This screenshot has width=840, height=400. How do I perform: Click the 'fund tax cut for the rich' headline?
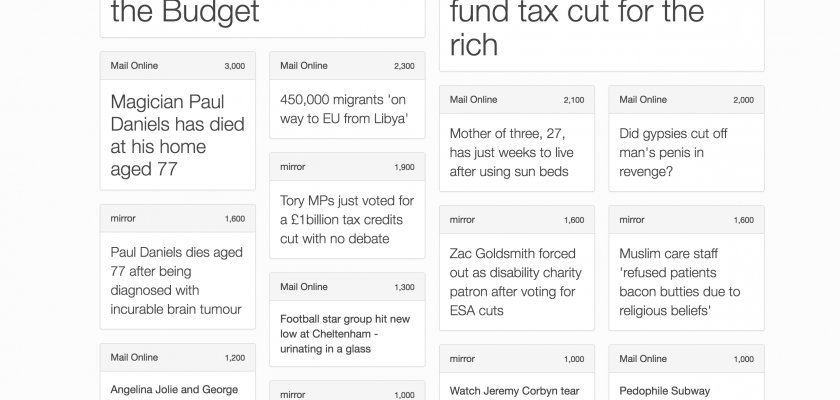pos(577,28)
